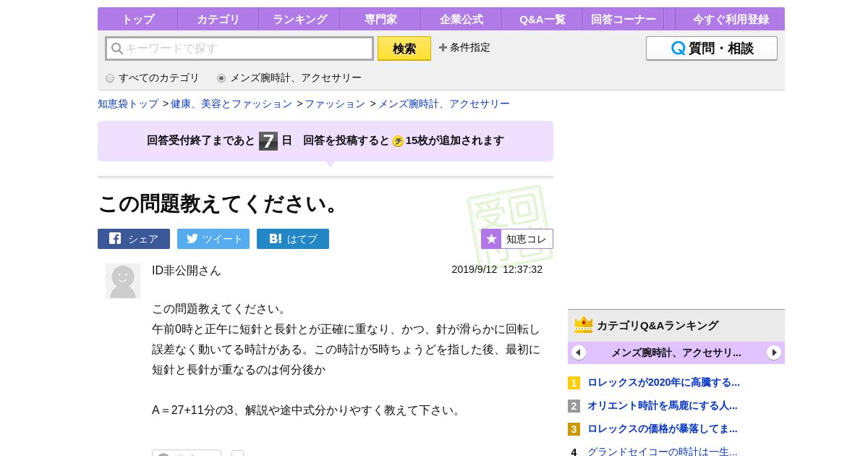868x456 pixels.
Task: Click the B! Hatena bookmark icon
Action: tap(275, 239)
